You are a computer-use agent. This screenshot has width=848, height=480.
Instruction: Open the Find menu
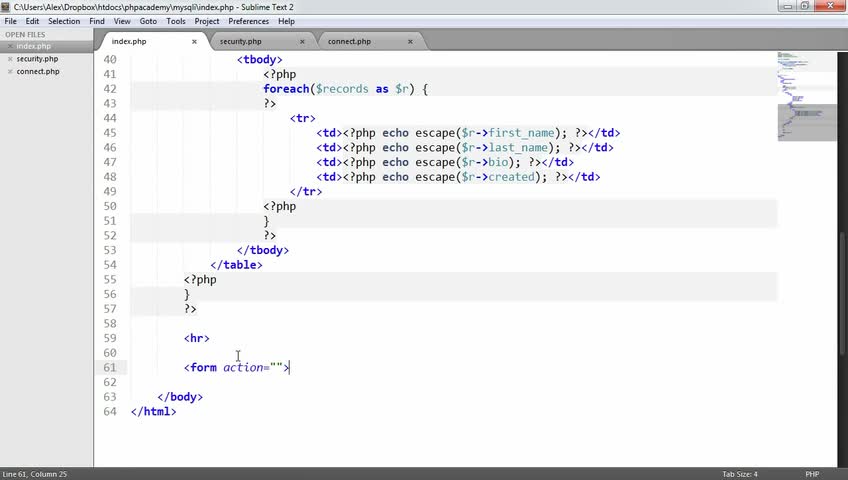[97, 21]
